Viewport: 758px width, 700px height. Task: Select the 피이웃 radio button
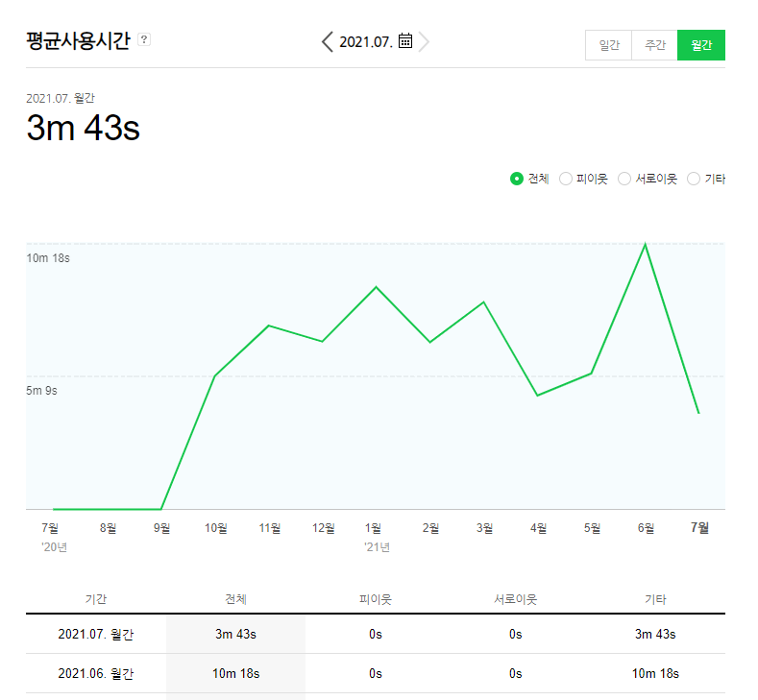[566, 179]
